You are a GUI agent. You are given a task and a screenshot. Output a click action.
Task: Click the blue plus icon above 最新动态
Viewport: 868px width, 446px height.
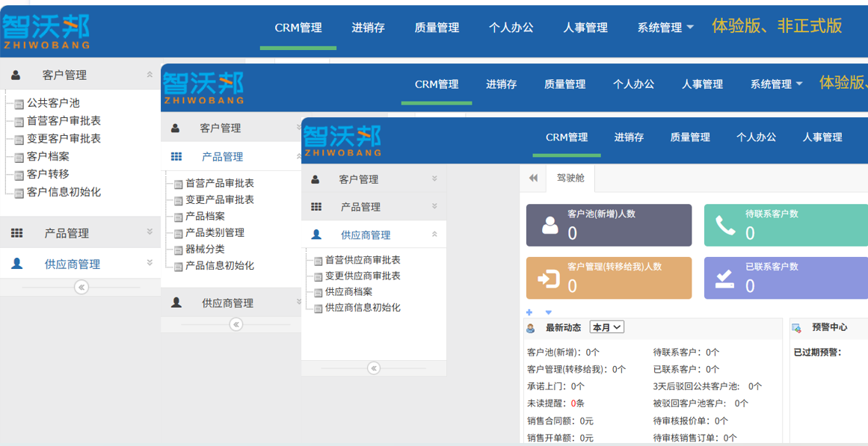click(x=529, y=312)
